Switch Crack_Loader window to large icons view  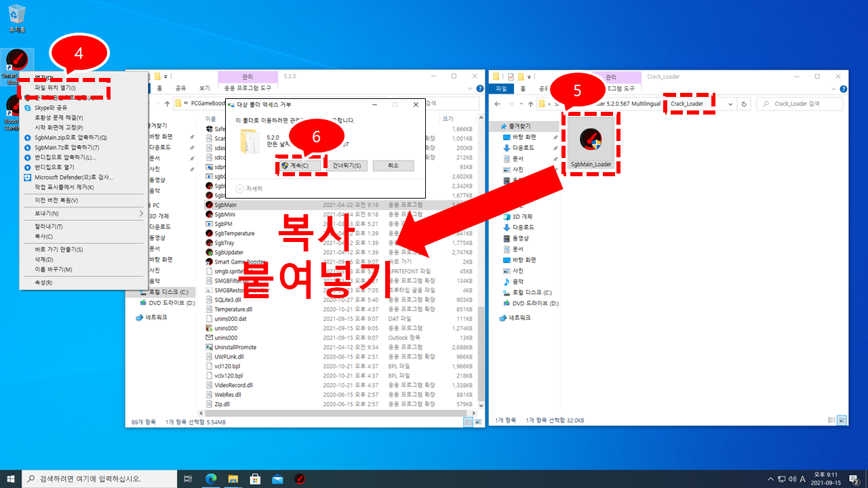coord(842,420)
